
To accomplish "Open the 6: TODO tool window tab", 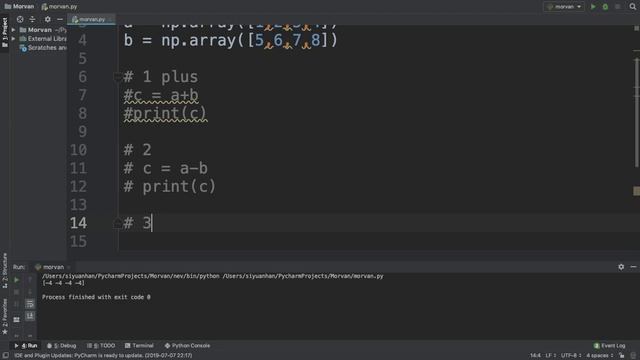I will (x=101, y=346).
